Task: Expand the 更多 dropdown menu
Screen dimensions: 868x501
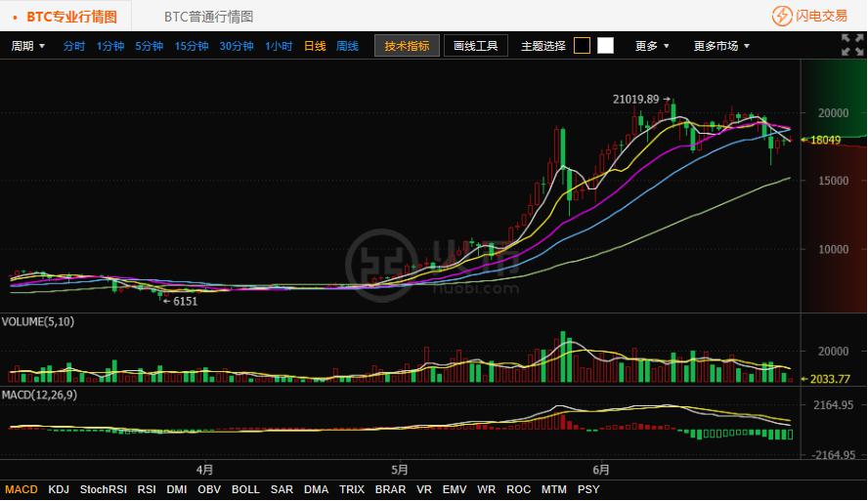Action: [x=652, y=46]
